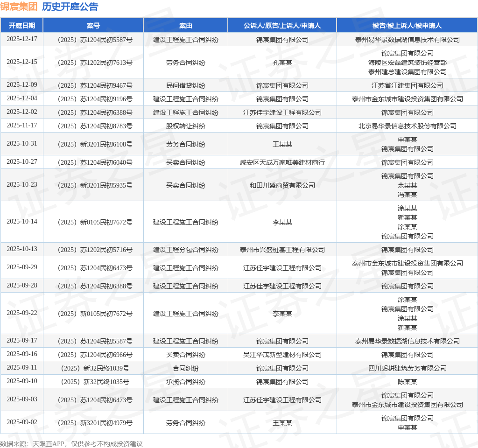Click date cell 2025-09-10
The width and height of the screenshot is (478, 448).
tap(22, 381)
